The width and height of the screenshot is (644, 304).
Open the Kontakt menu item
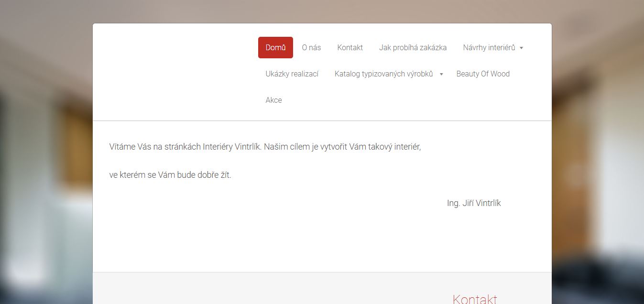coord(350,47)
